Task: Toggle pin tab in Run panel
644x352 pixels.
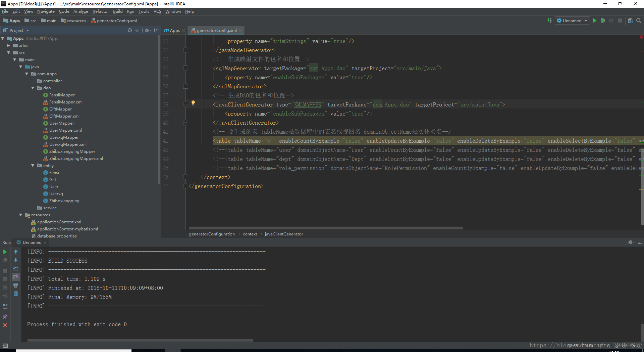Action: click(5, 316)
